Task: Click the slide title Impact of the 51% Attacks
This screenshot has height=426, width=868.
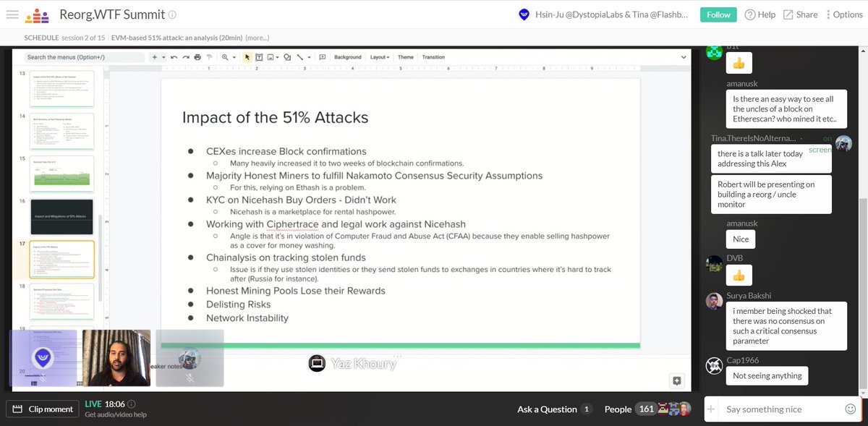Action: pos(275,117)
